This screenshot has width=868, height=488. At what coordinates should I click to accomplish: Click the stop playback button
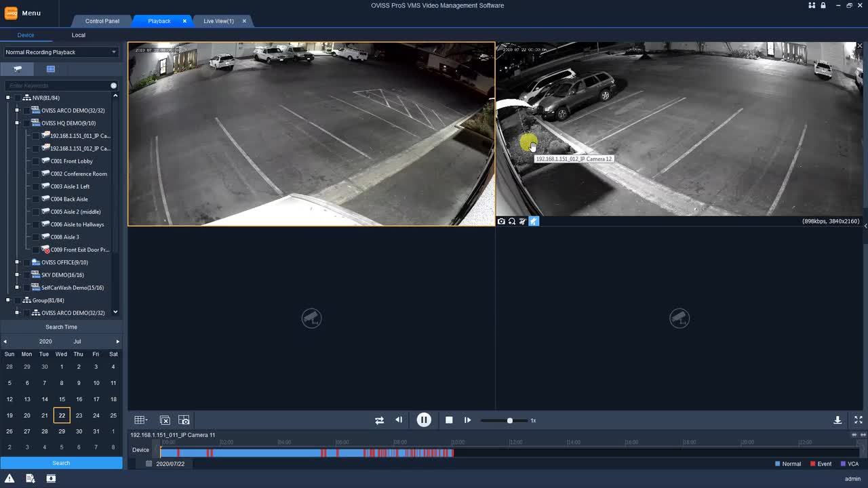point(449,420)
